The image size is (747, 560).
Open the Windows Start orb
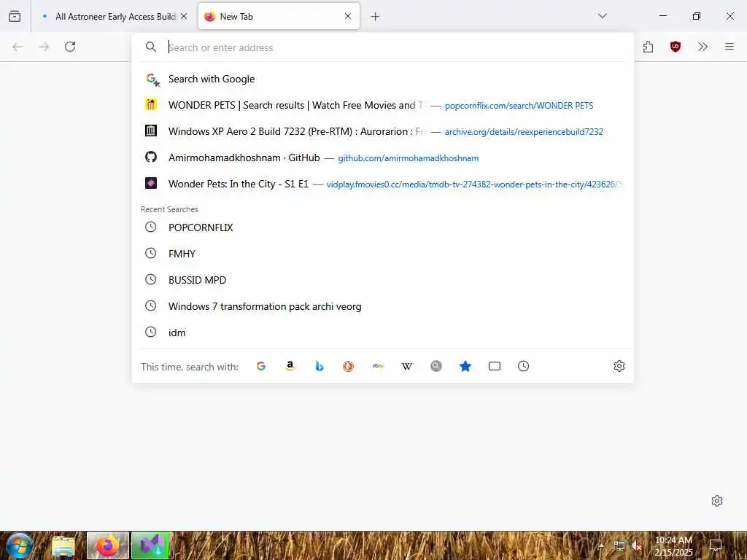[x=18, y=545]
